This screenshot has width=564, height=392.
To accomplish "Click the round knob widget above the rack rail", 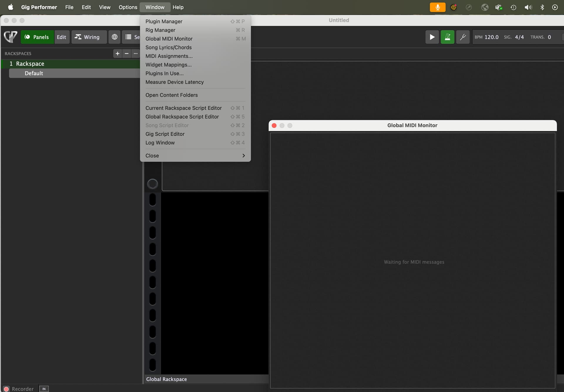I will click(x=152, y=184).
